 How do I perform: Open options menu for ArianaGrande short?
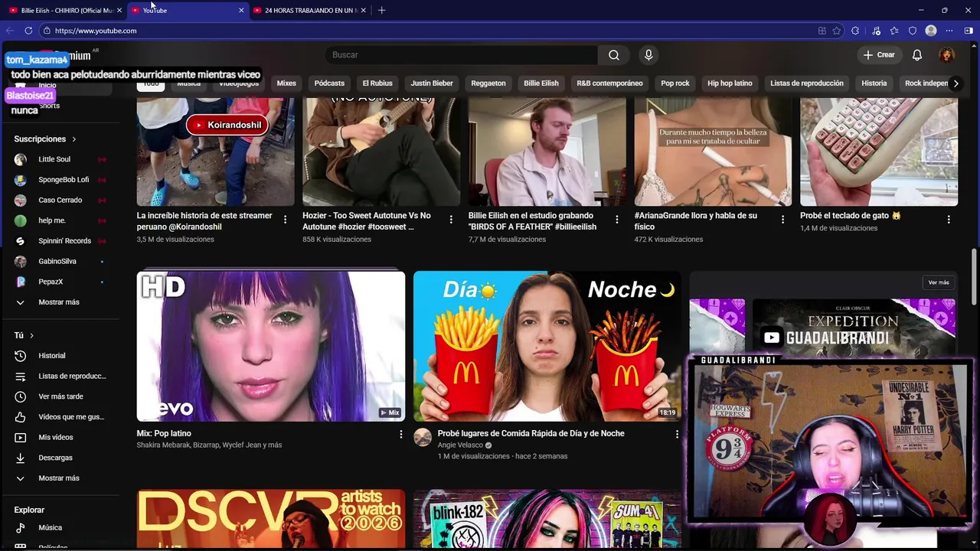click(782, 220)
